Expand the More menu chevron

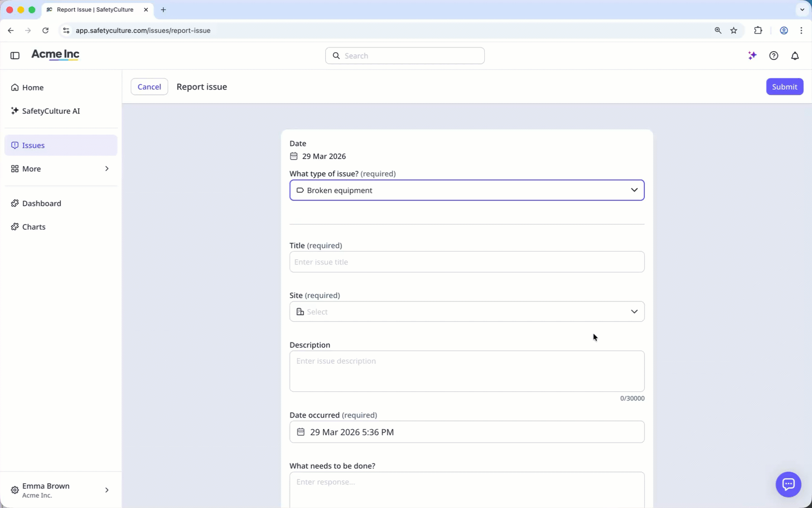tap(107, 169)
